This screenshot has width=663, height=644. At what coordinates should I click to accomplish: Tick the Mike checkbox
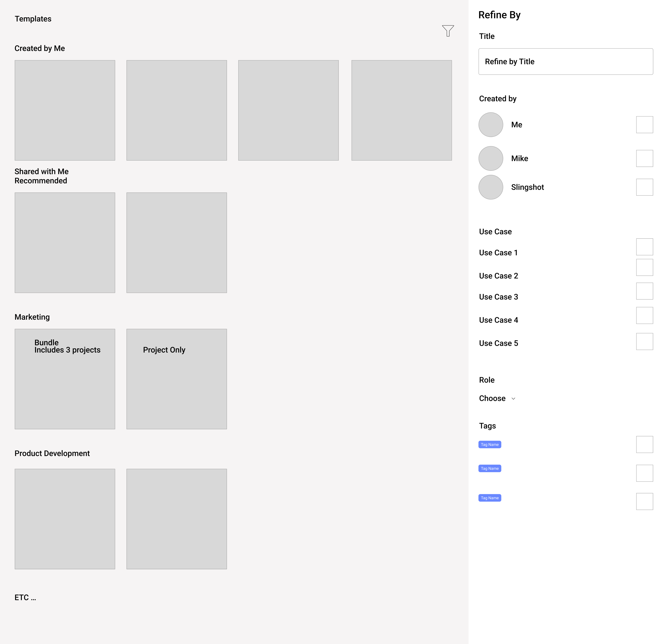tap(644, 158)
